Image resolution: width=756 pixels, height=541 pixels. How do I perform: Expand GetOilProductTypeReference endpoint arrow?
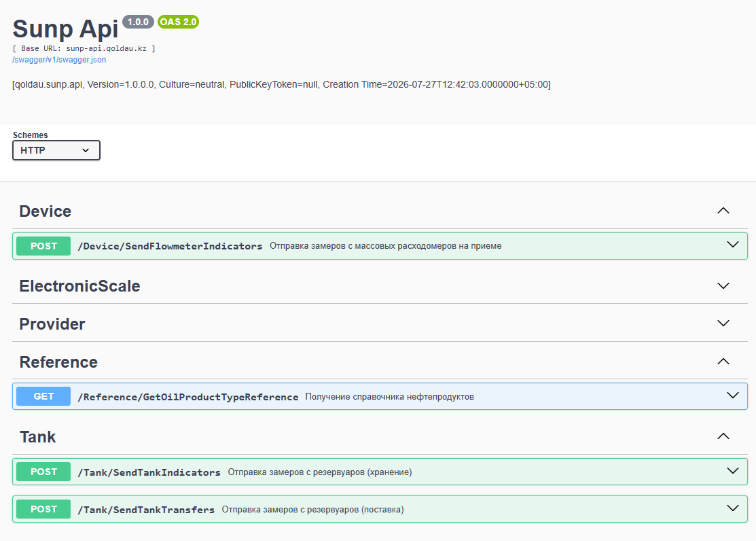tap(733, 396)
